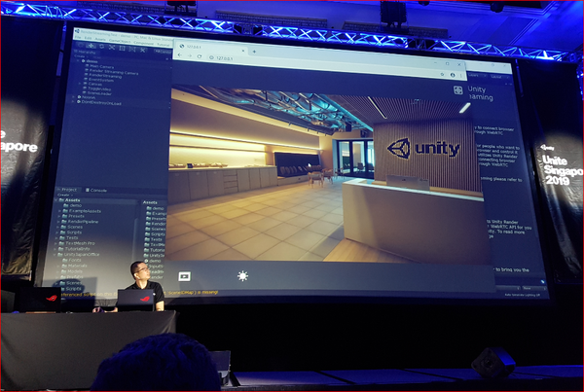The height and width of the screenshot is (392, 584).
Task: Expand Presets folder in Project tree
Action: click(x=58, y=216)
